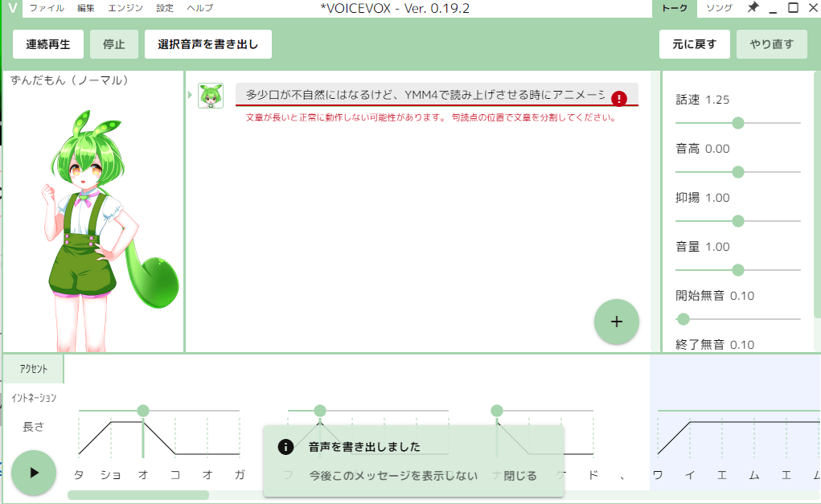Click the mora ワ in the highlighted phrase
Screen dimensions: 821x504
[658, 475]
